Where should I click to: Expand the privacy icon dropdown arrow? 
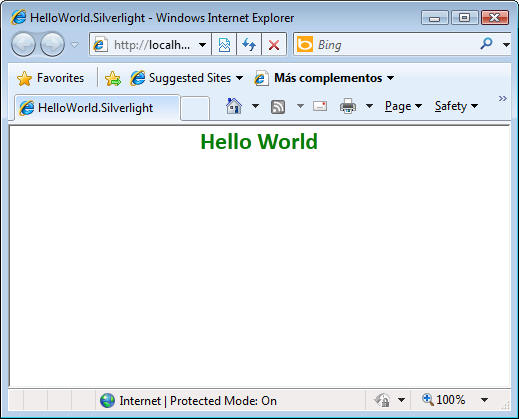(x=401, y=400)
